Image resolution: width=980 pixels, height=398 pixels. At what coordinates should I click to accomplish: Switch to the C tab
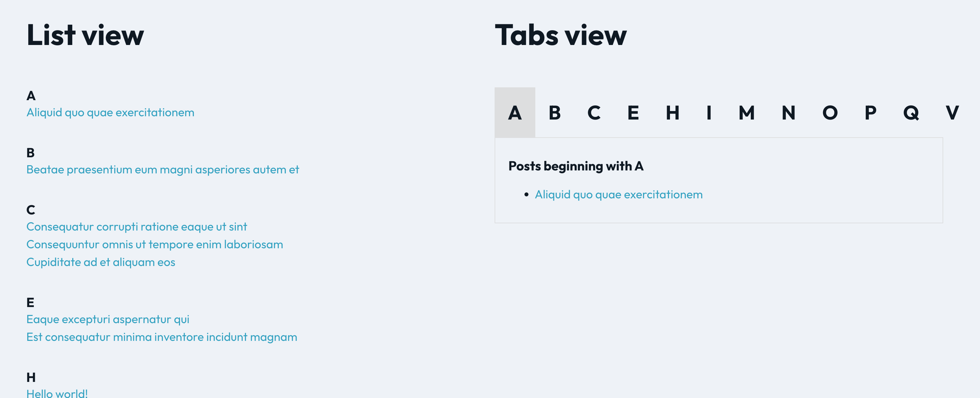pos(594,113)
